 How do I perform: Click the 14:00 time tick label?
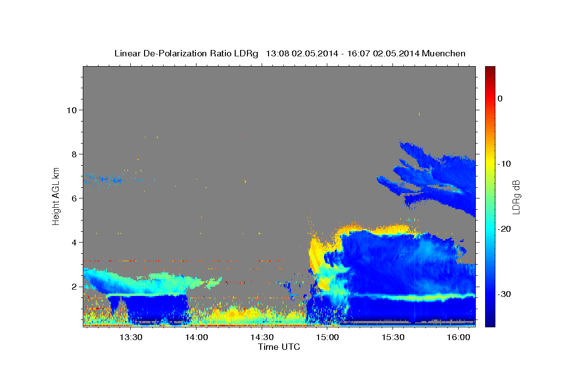click(196, 337)
